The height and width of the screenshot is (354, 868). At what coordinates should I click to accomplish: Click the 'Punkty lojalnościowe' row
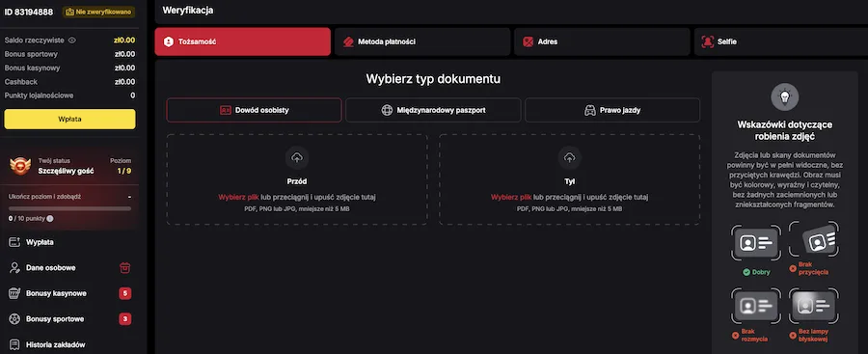[69, 95]
